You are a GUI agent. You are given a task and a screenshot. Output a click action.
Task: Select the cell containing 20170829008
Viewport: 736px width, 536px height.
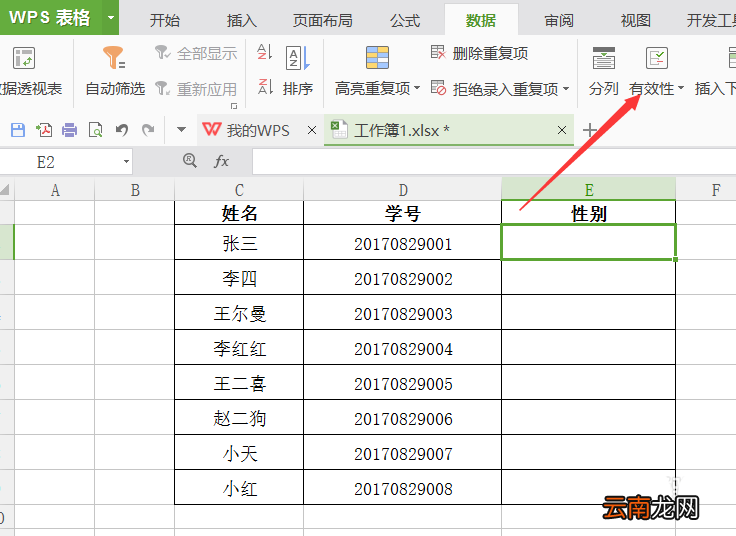(x=403, y=488)
